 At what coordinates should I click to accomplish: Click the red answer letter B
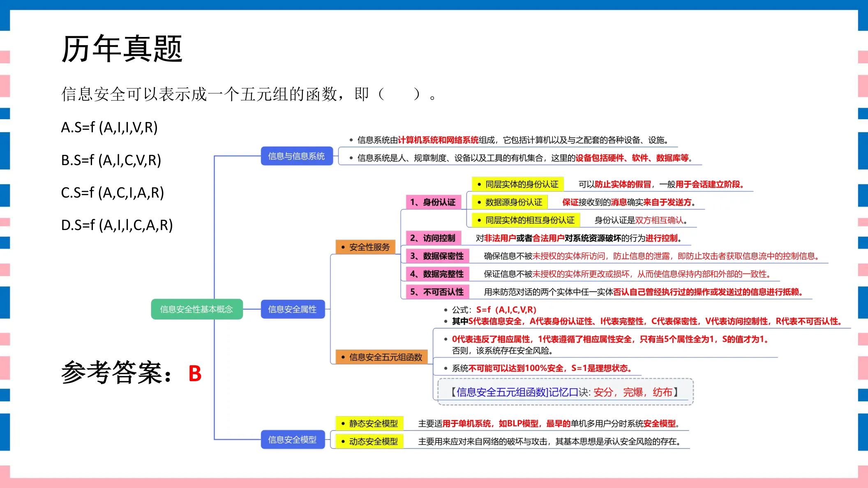pos(195,374)
